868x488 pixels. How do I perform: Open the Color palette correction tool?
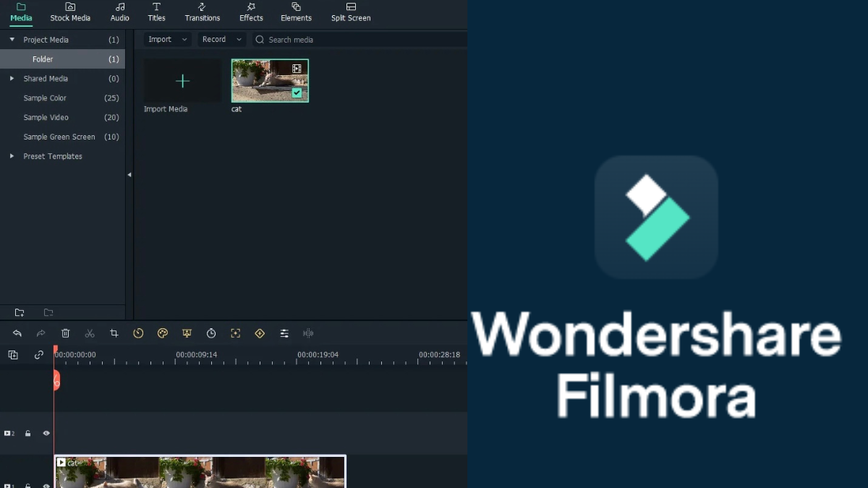(163, 333)
